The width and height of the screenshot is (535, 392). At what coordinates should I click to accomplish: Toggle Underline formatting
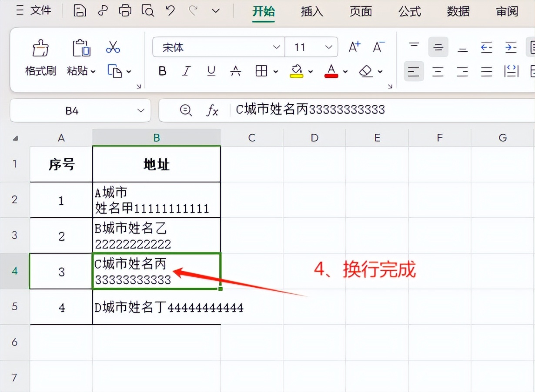[211, 71]
